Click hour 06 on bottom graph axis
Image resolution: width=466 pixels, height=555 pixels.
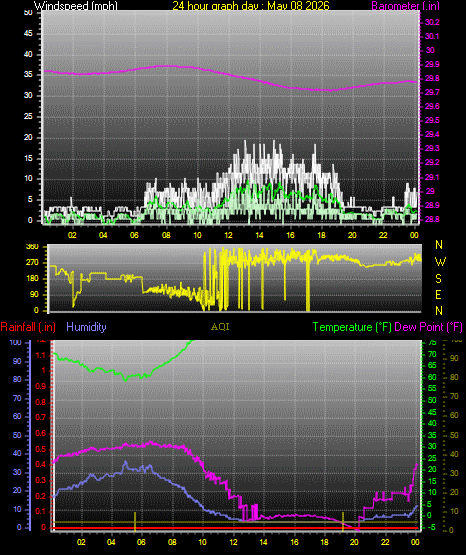click(141, 542)
